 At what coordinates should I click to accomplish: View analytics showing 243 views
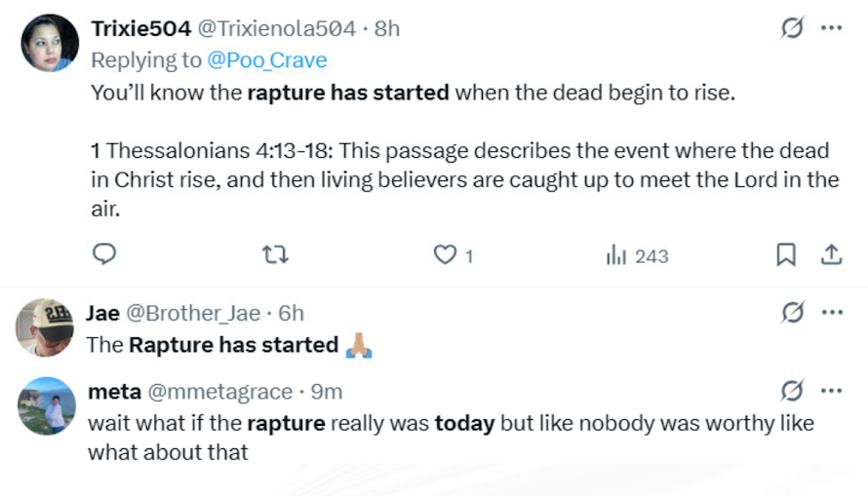(637, 255)
